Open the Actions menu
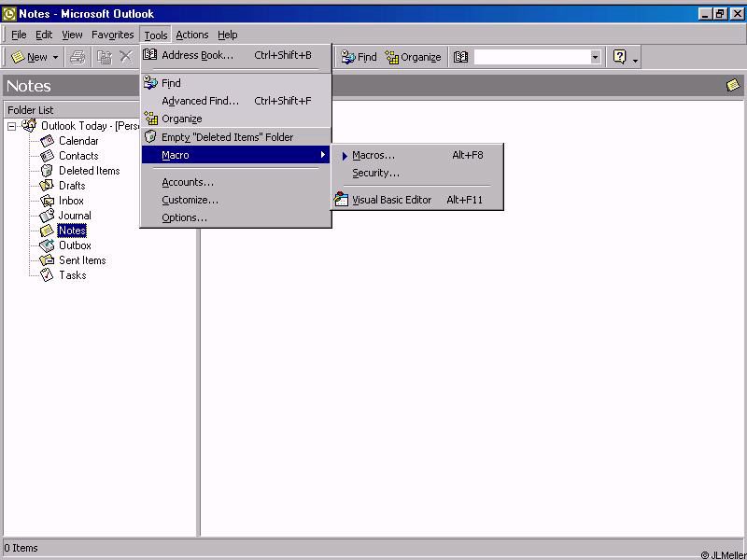Image resolution: width=747 pixels, height=560 pixels. [x=192, y=35]
